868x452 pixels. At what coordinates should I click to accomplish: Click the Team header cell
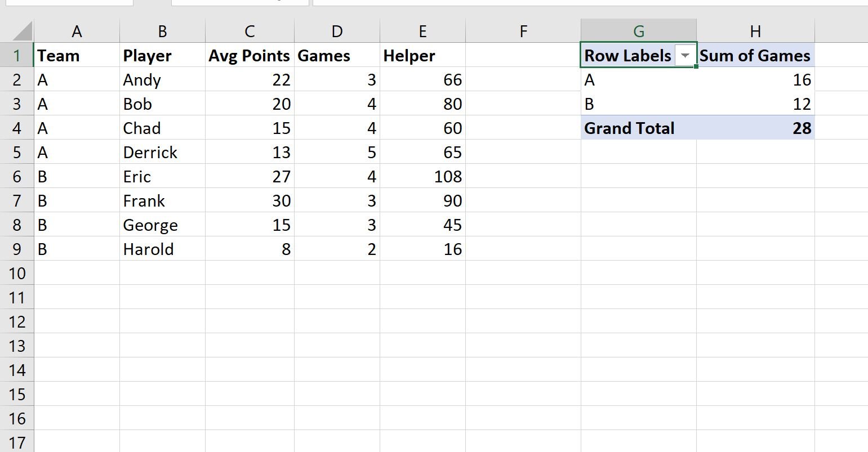coord(77,56)
